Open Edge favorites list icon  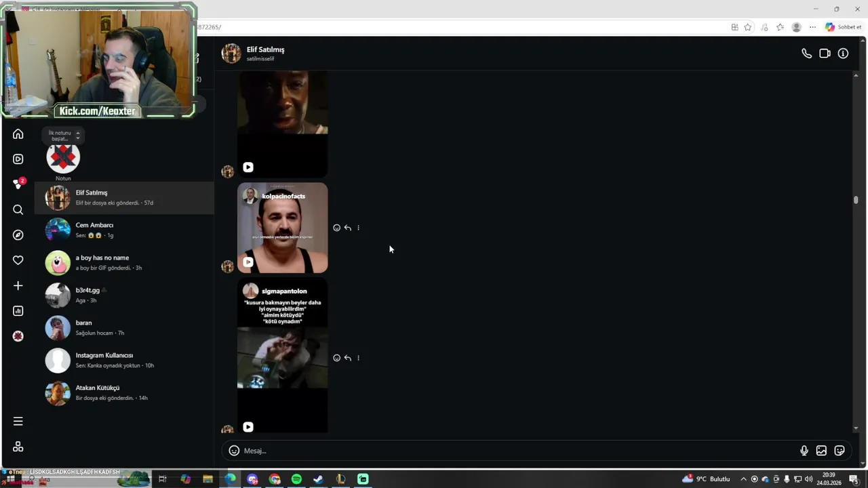pyautogui.click(x=780, y=27)
